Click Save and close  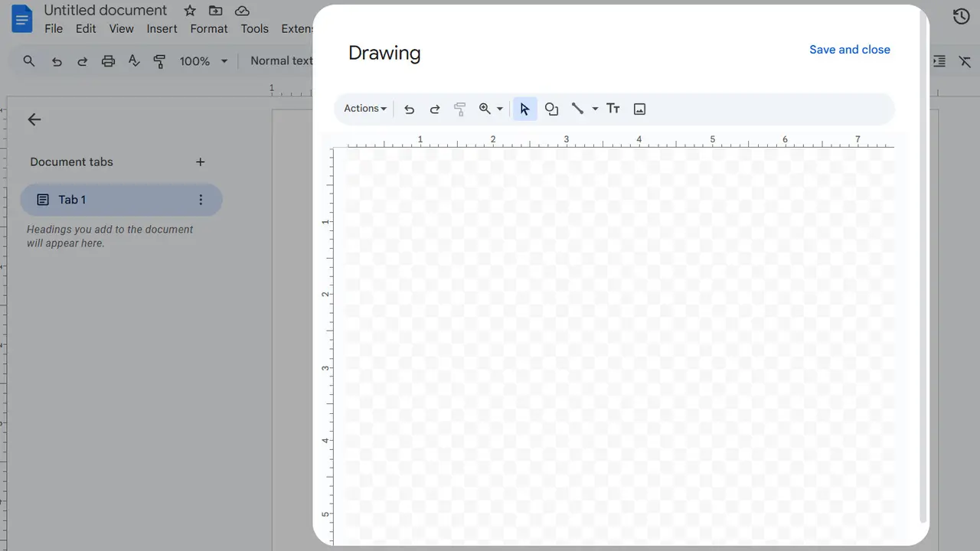(x=850, y=49)
